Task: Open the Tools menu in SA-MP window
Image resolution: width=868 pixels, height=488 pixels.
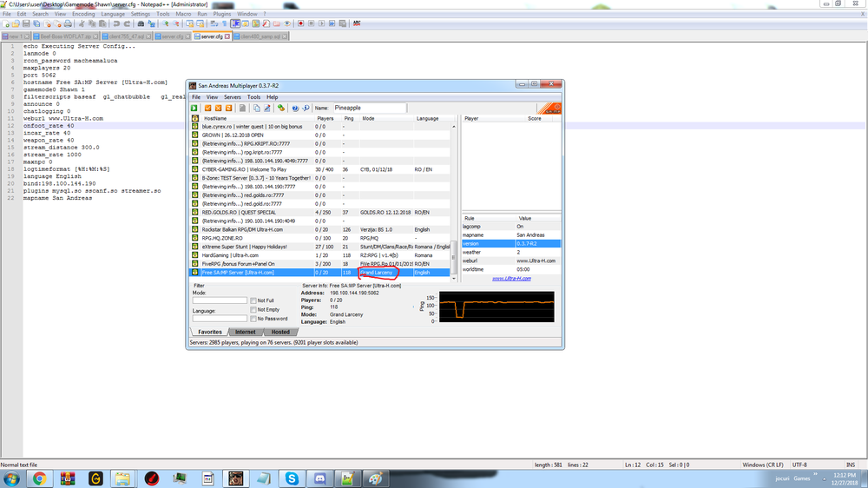Action: click(x=253, y=97)
